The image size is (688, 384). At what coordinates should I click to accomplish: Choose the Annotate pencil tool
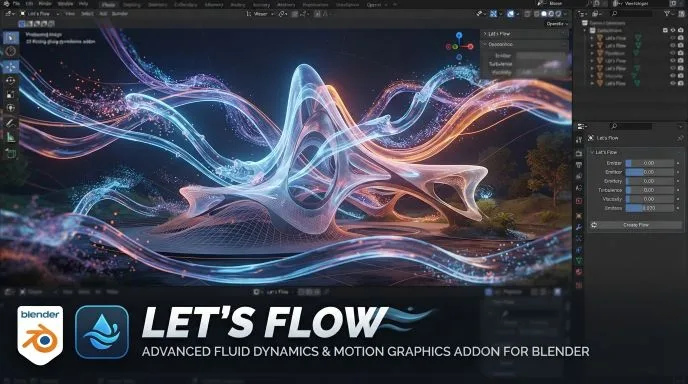(11, 123)
